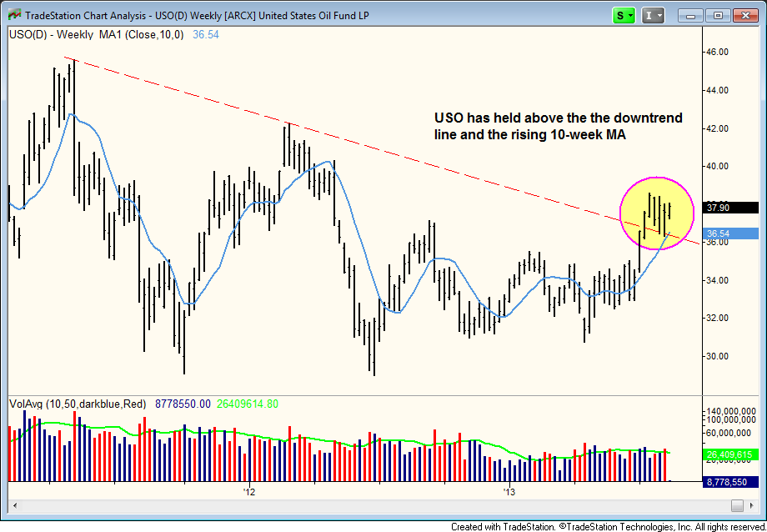Click the left arrow of horizontal scrollbar
Viewport: 767px width, 532px height.
pyautogui.click(x=15, y=505)
